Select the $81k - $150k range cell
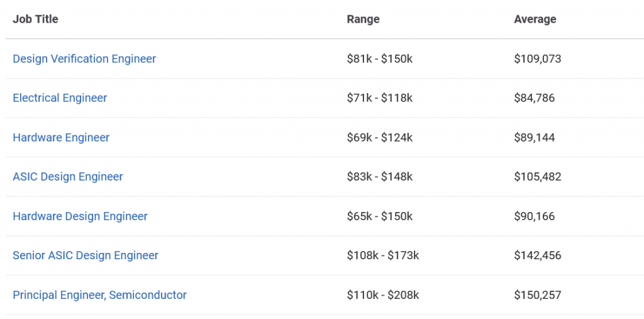 379,59
